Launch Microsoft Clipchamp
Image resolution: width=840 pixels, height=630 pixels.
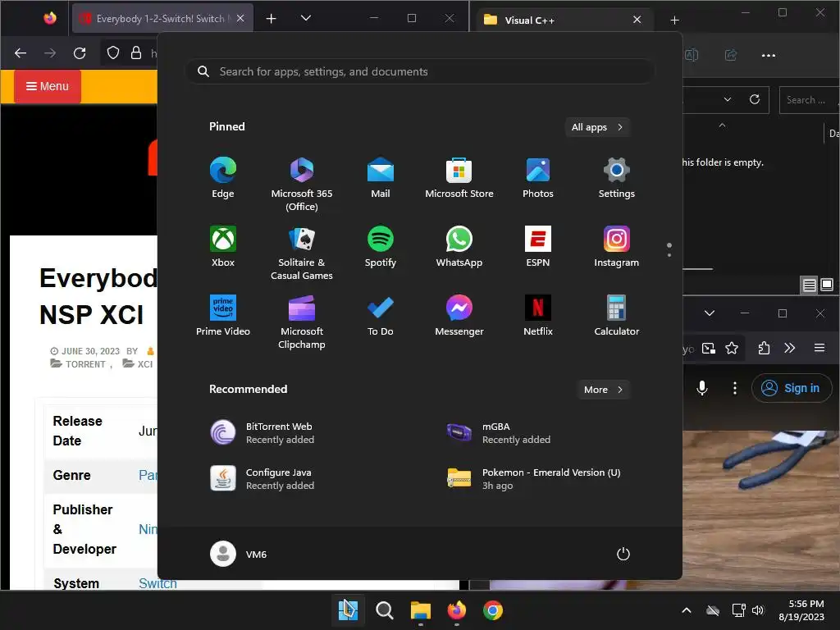tap(302, 322)
